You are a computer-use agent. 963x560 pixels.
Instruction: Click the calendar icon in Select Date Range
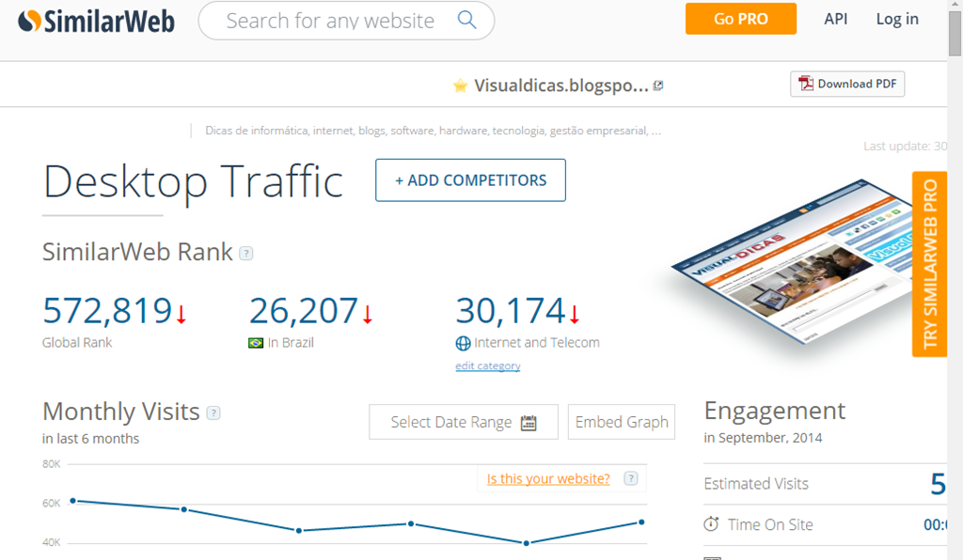(x=529, y=423)
